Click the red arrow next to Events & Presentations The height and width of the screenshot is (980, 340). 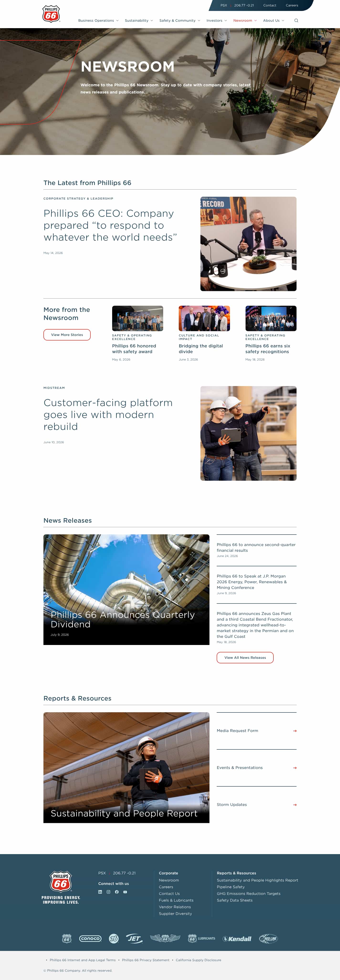click(295, 768)
